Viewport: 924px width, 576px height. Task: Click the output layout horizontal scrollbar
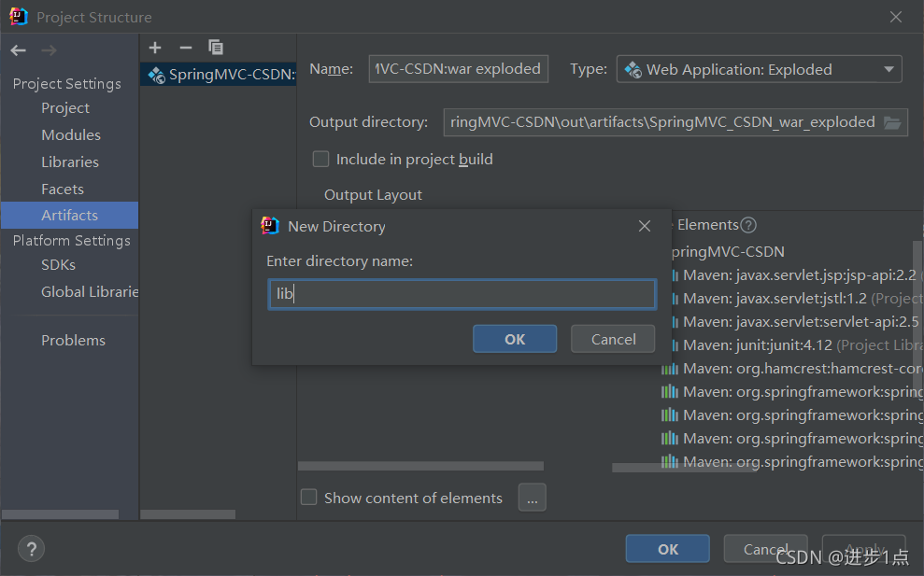pyautogui.click(x=420, y=466)
